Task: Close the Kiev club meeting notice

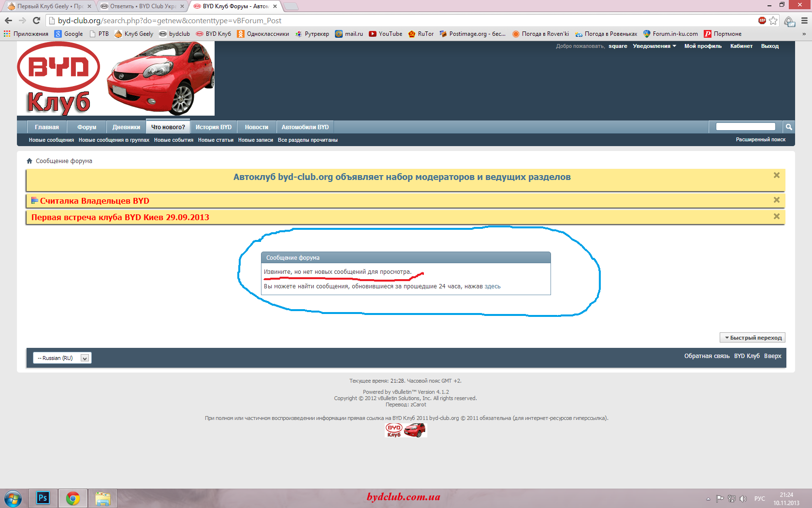Action: (x=777, y=216)
